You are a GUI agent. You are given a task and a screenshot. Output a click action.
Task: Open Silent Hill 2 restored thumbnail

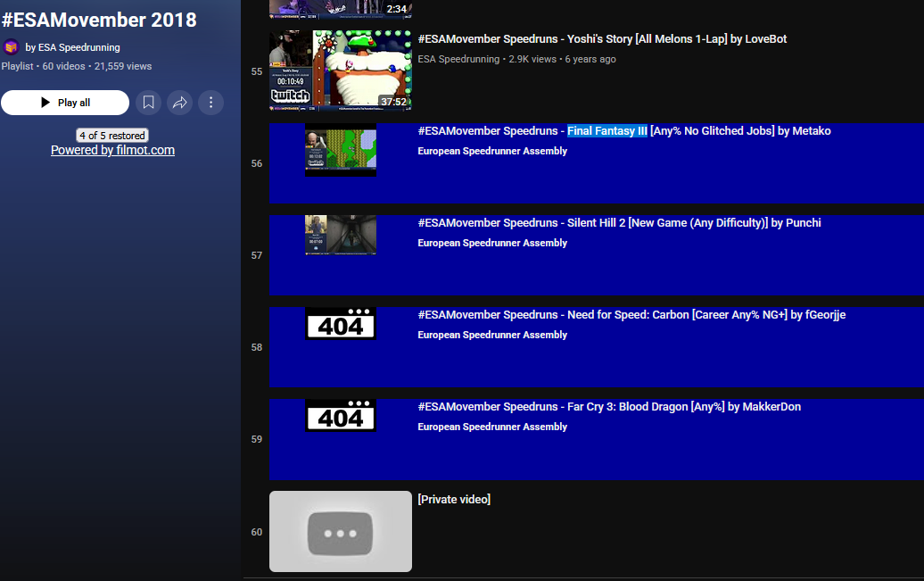click(341, 236)
